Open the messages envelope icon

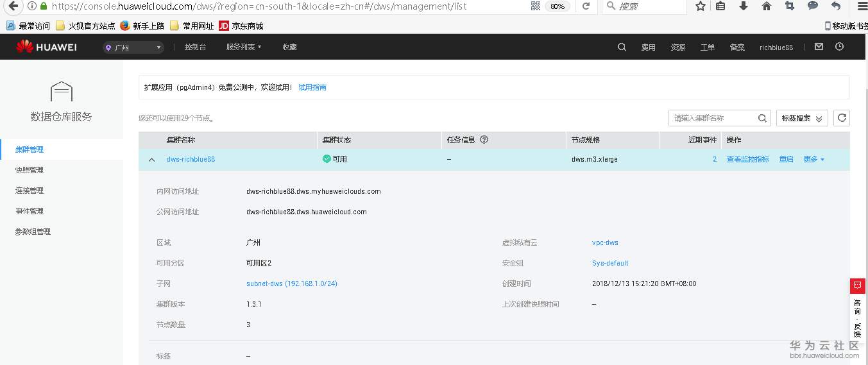819,47
